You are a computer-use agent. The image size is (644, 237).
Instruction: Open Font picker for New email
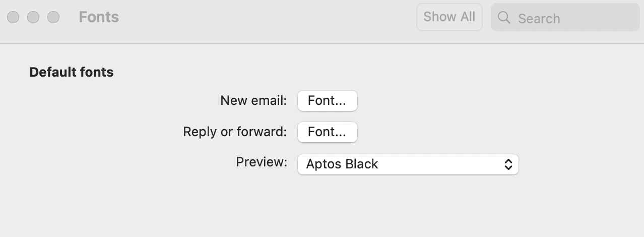328,101
